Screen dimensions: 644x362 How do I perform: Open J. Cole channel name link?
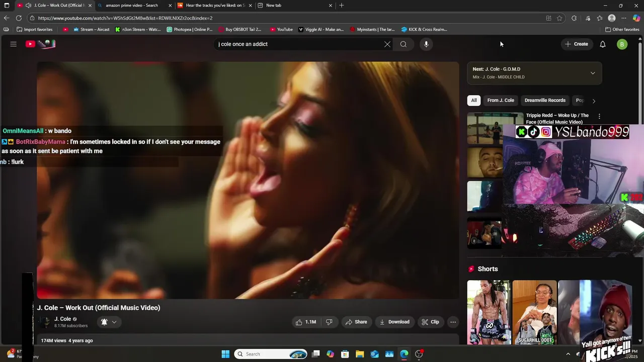click(62, 319)
